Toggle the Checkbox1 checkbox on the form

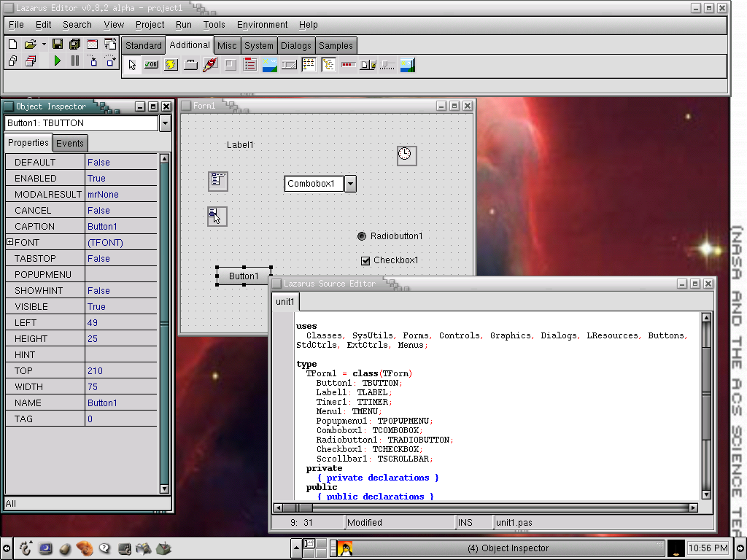[x=365, y=260]
